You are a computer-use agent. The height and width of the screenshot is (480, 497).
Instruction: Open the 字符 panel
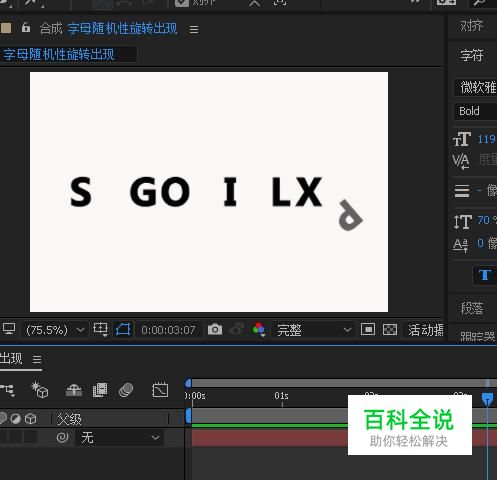tap(471, 55)
